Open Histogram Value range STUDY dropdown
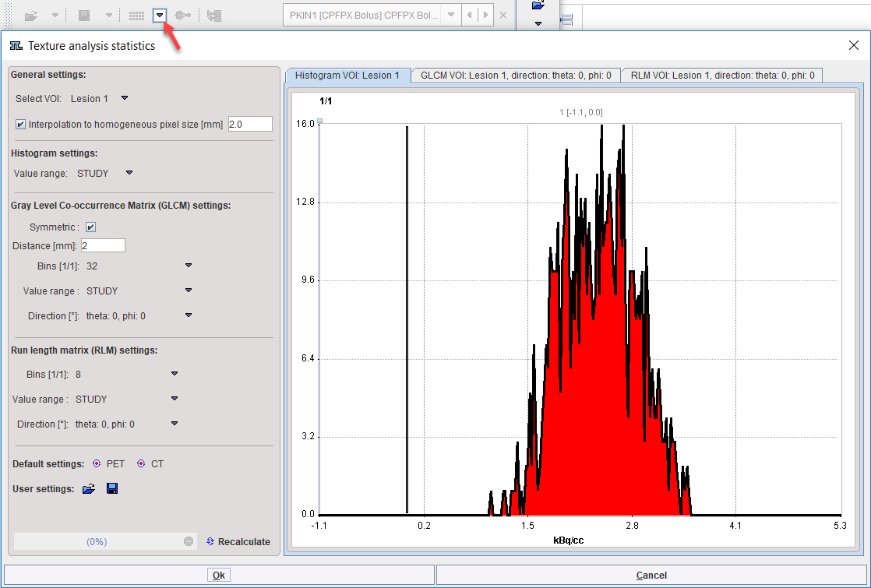Screen dimensions: 871x588 coord(129,173)
